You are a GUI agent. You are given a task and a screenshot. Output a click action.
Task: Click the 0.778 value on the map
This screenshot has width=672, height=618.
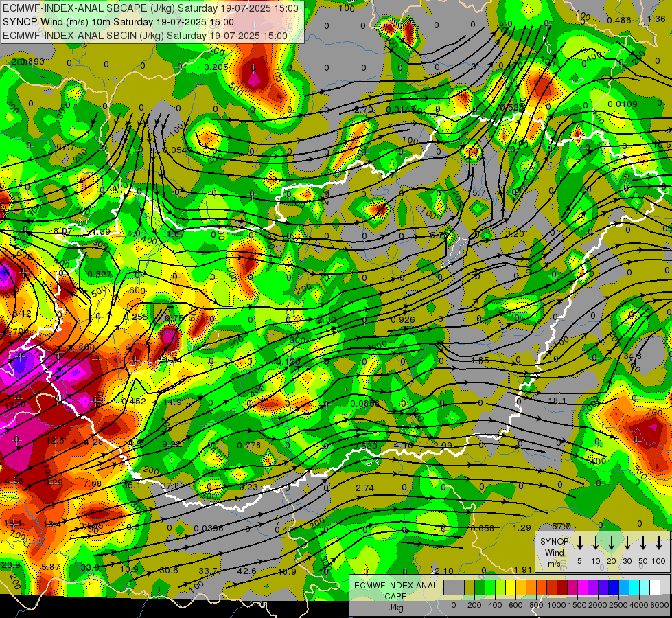(249, 445)
